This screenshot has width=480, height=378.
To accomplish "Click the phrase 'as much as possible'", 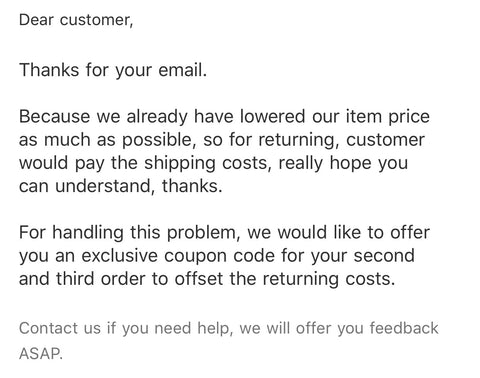I will (x=105, y=140).
